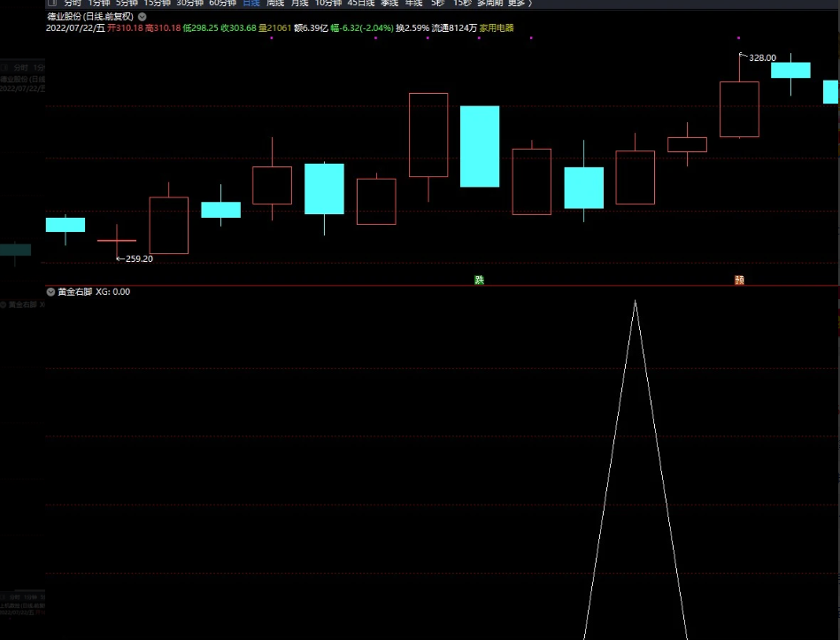Click the orange 预 marker icon

[739, 280]
